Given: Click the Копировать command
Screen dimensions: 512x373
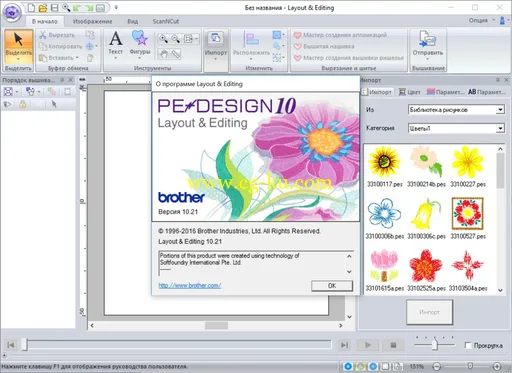Looking at the screenshot, I should tap(60, 46).
